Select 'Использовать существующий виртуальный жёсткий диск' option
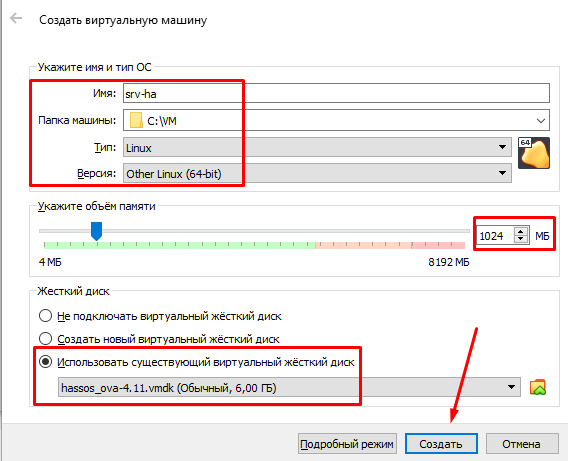Screen dimensions: 568x461 (x=45, y=362)
